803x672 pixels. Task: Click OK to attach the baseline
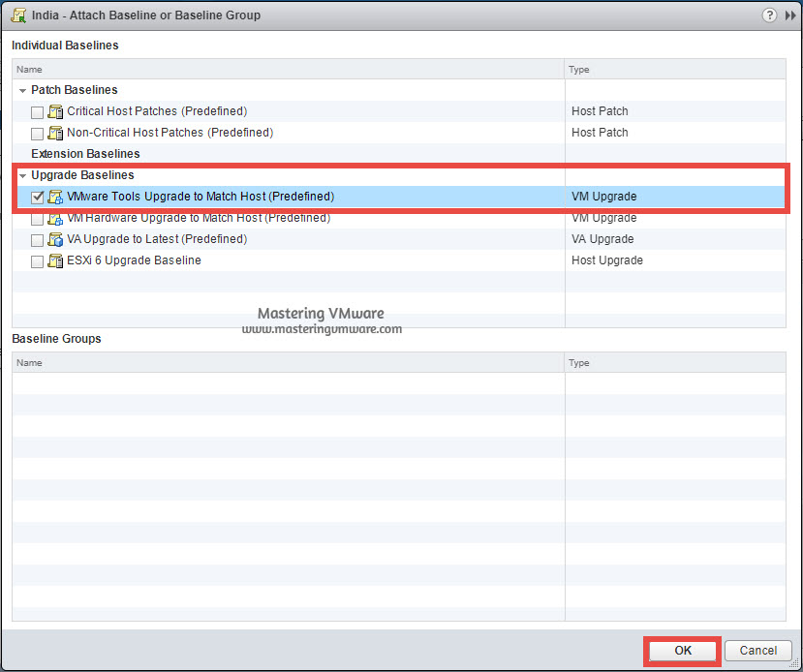click(x=681, y=650)
